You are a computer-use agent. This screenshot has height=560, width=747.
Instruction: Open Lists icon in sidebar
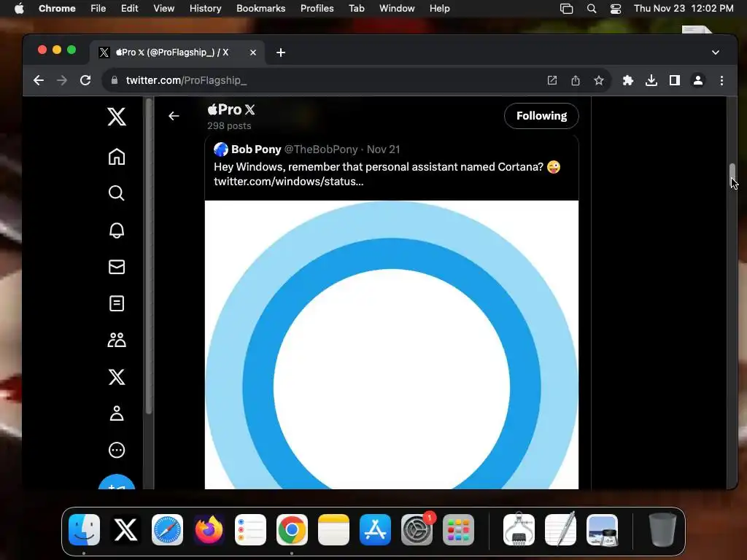[x=117, y=303]
